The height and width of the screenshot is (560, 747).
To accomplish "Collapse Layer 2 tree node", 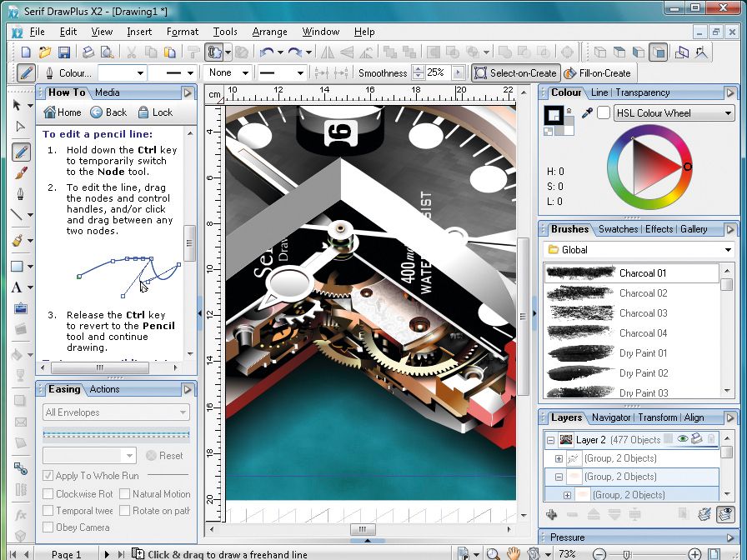I will point(551,441).
